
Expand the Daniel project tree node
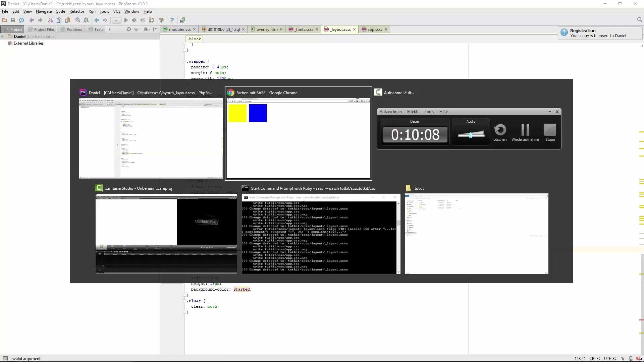tap(3, 37)
